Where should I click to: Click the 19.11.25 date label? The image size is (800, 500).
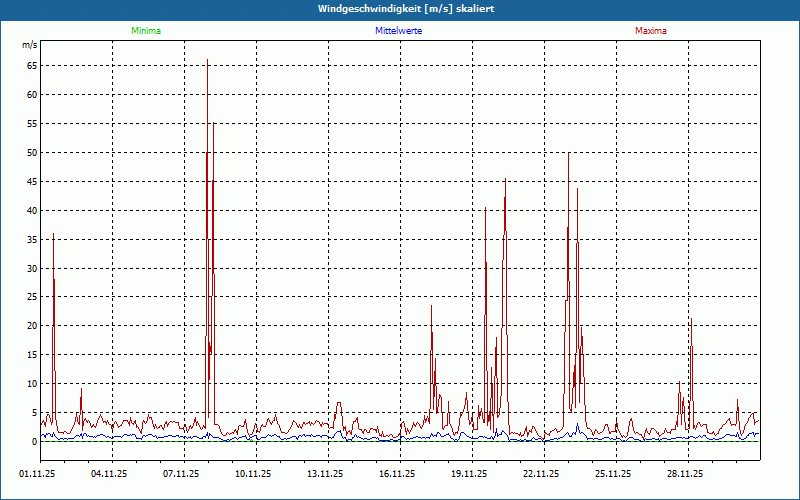click(x=469, y=474)
